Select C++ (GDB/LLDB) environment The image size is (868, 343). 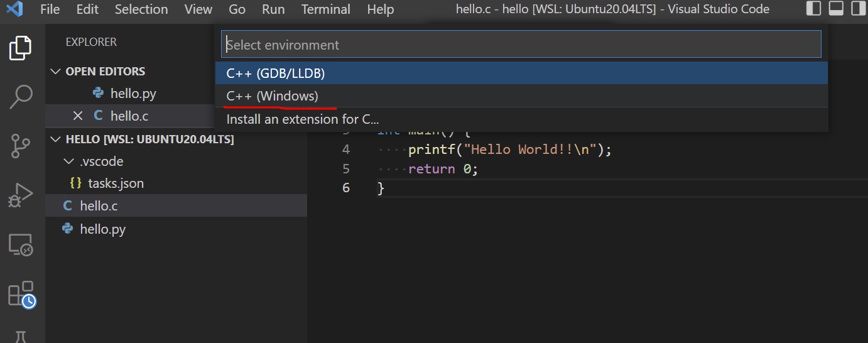(x=521, y=73)
